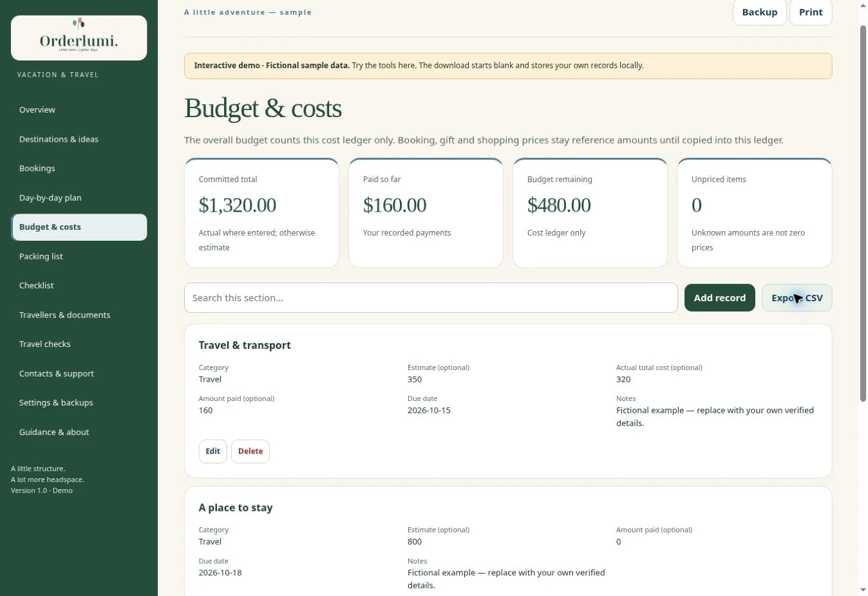868x596 pixels.
Task: Click the Budget & costs page title
Action: [x=263, y=108]
